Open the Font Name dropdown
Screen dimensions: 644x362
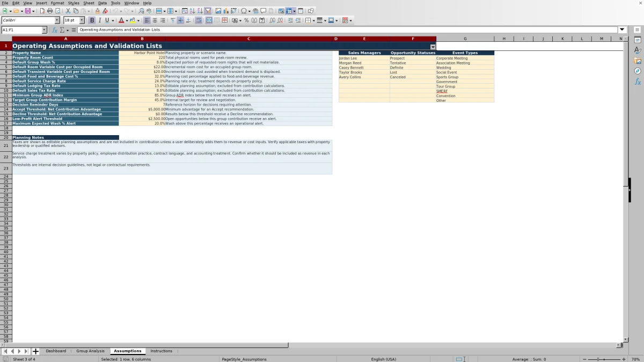[57, 20]
